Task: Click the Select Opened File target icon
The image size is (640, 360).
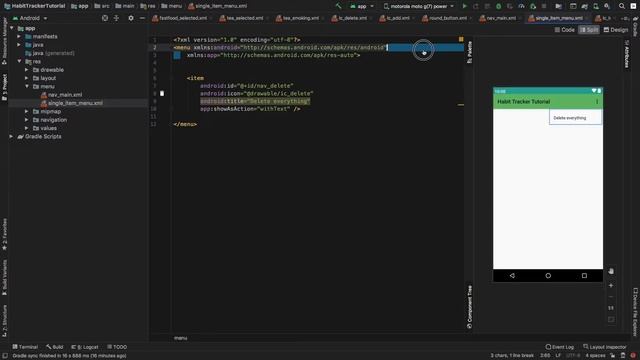Action: point(105,18)
